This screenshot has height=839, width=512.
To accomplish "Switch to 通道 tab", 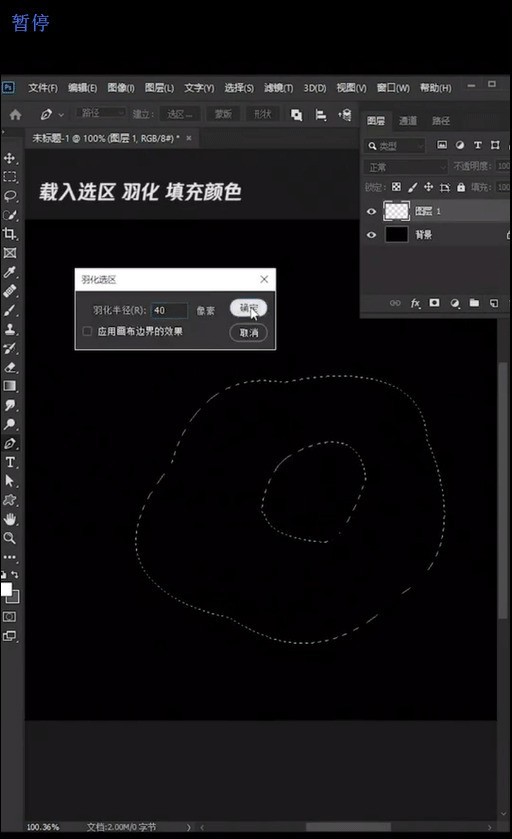I will coord(408,121).
